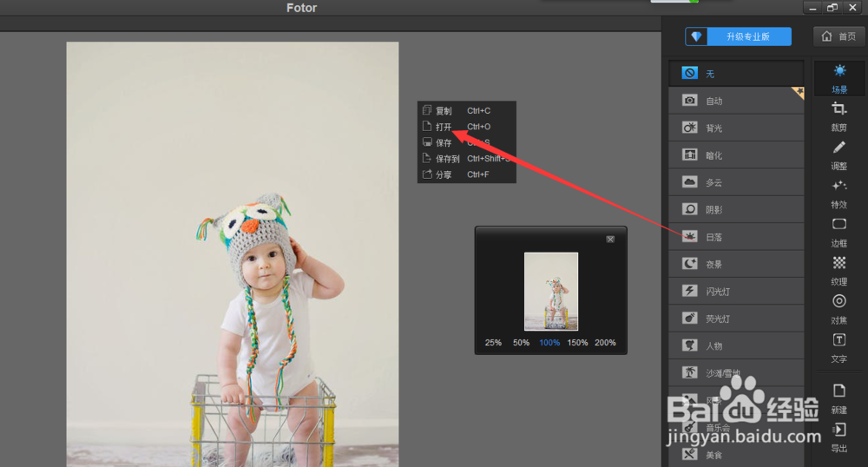
Task: Select the 边框 (Borders) tool icon
Action: point(839,225)
